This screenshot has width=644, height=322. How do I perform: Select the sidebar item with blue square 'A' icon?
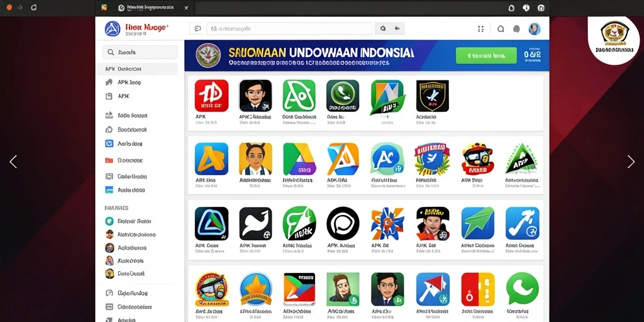(x=124, y=144)
